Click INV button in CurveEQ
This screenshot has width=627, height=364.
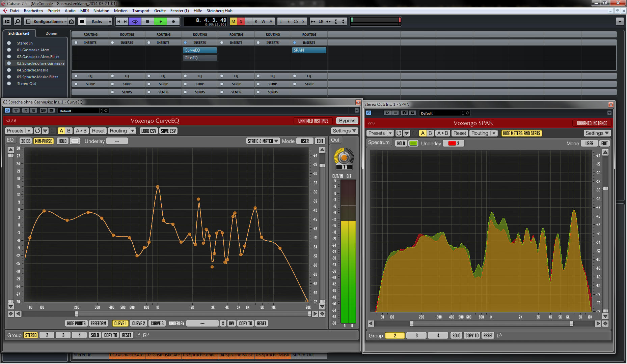click(x=231, y=323)
